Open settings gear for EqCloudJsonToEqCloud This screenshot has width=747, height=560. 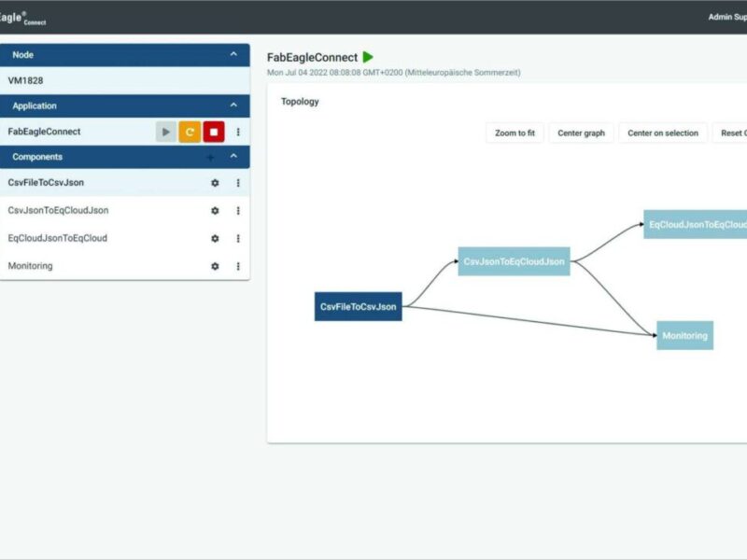[215, 238]
